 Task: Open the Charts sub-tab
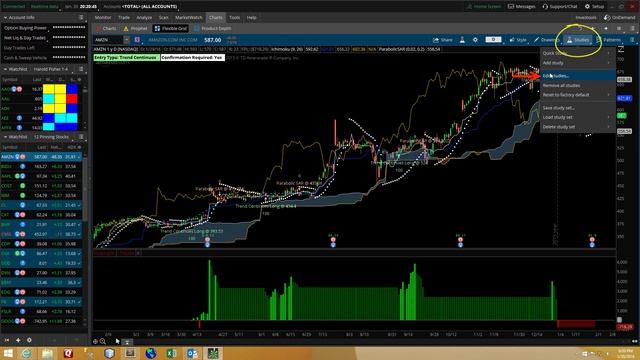(x=106, y=29)
